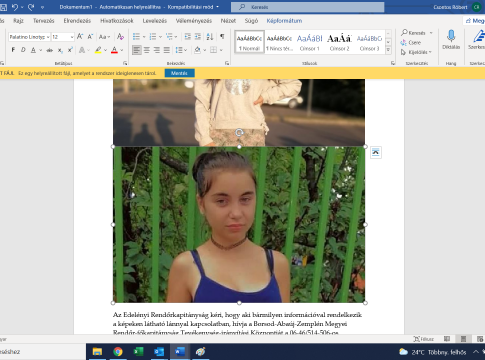Insert bulleted list
The image size is (485, 360).
(x=136, y=37)
